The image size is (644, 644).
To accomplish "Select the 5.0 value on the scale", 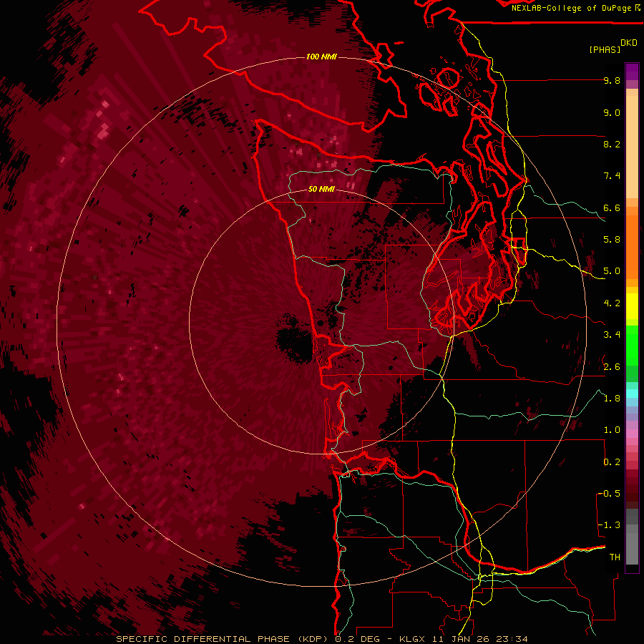I will point(612,271).
